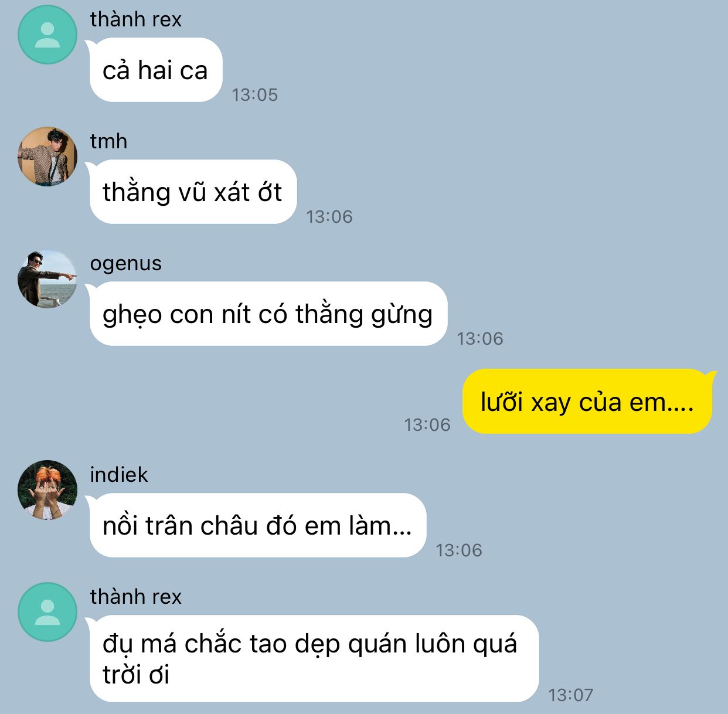Tap username 'tmh' above message
Screen dimensions: 728x714
(108, 141)
